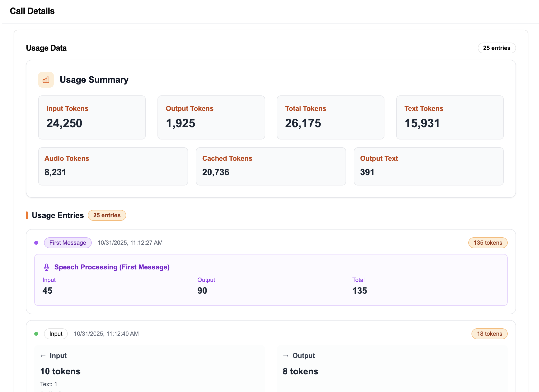Select the Call Details heading tab
539x392 pixels.
click(x=32, y=11)
